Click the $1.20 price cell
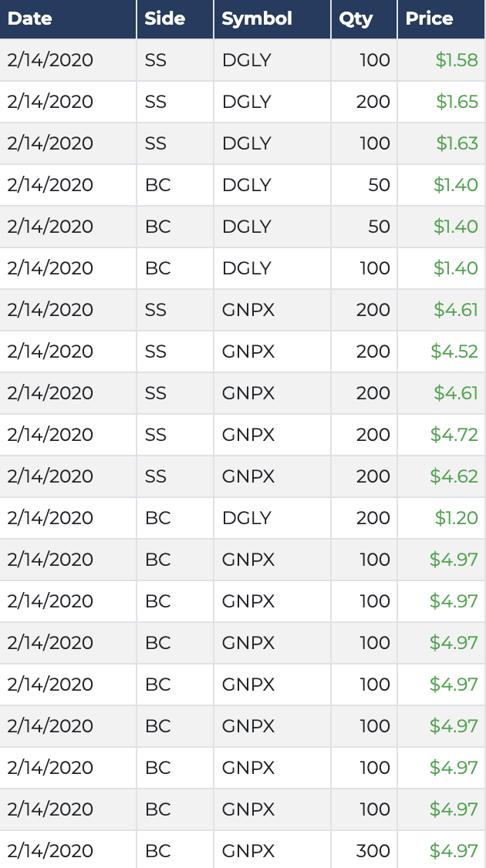 [x=457, y=518]
